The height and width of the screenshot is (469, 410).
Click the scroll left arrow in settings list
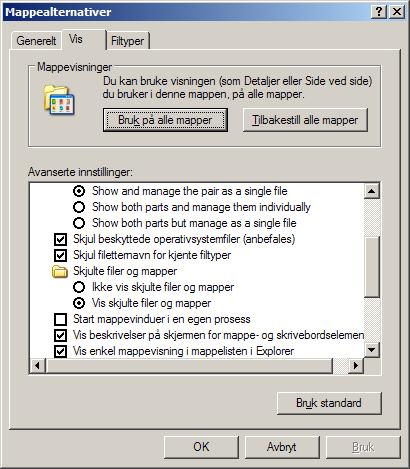point(37,366)
